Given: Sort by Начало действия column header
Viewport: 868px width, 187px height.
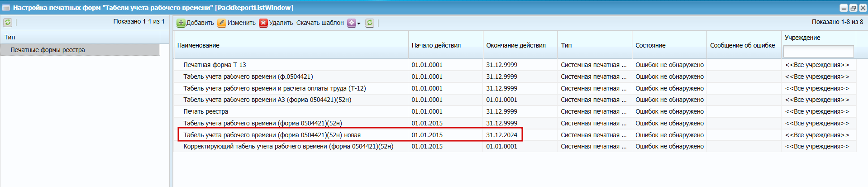Looking at the screenshot, I should (x=445, y=45).
